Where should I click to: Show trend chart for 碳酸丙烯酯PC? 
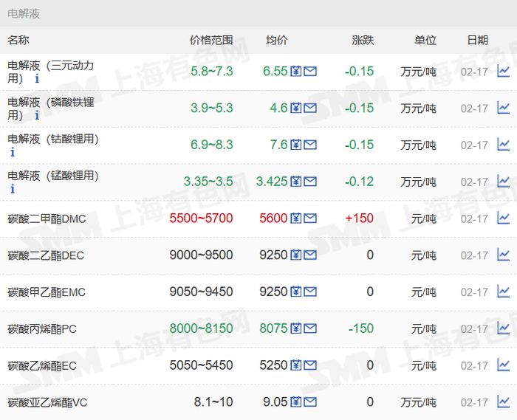point(503,328)
